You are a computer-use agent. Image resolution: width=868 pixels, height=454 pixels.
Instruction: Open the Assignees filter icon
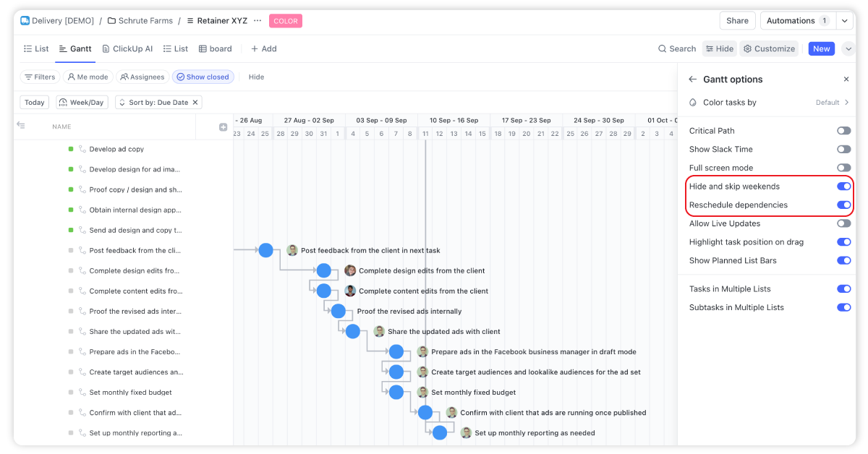click(123, 77)
